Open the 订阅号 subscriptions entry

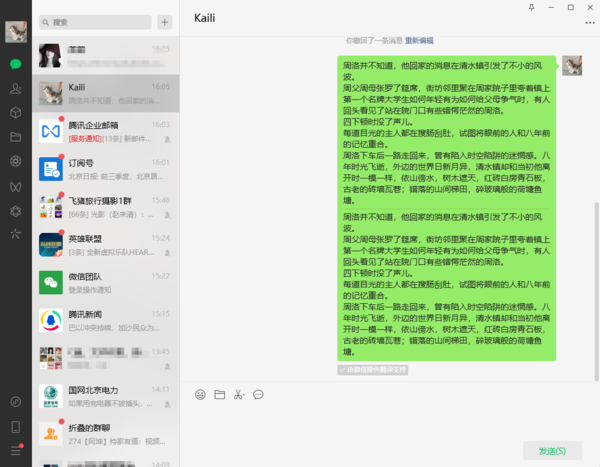pyautogui.click(x=106, y=169)
